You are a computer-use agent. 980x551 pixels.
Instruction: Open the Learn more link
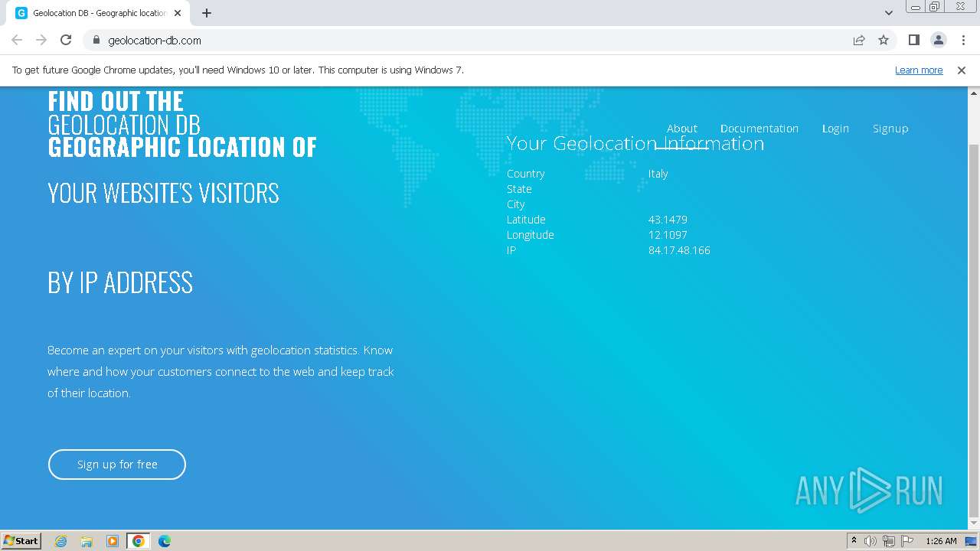click(919, 70)
